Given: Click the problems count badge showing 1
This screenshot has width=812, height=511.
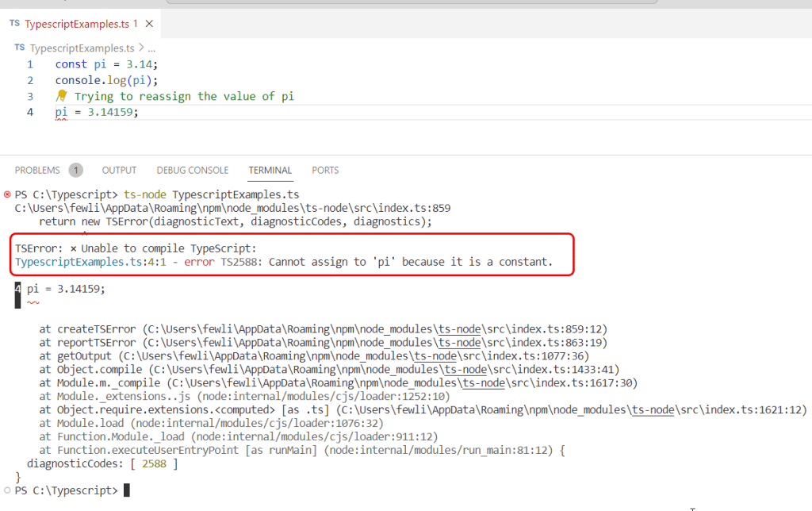Looking at the screenshot, I should [x=75, y=170].
